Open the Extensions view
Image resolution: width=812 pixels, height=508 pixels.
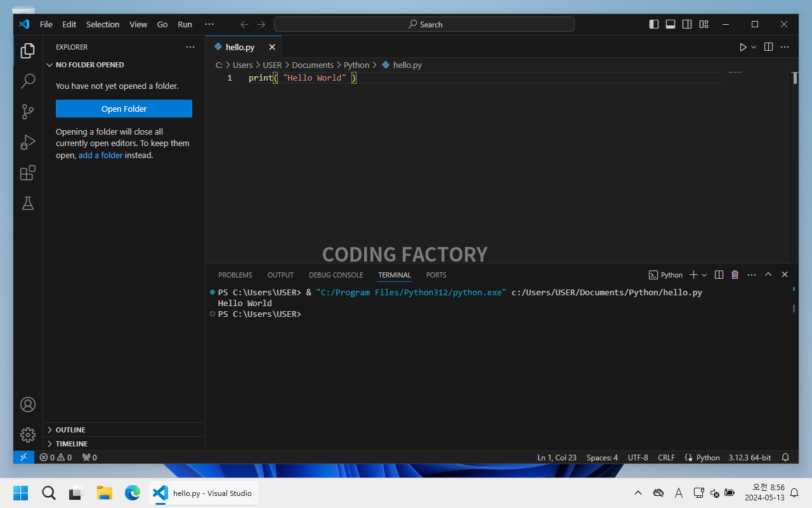(x=28, y=173)
